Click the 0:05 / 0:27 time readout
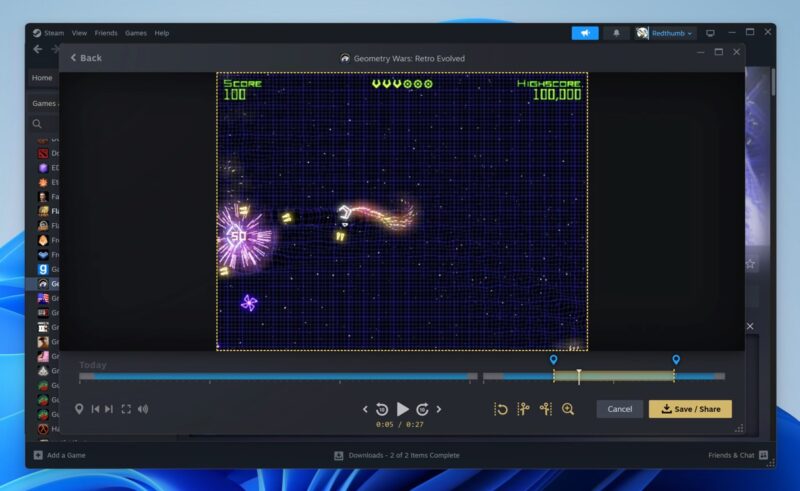 point(399,424)
